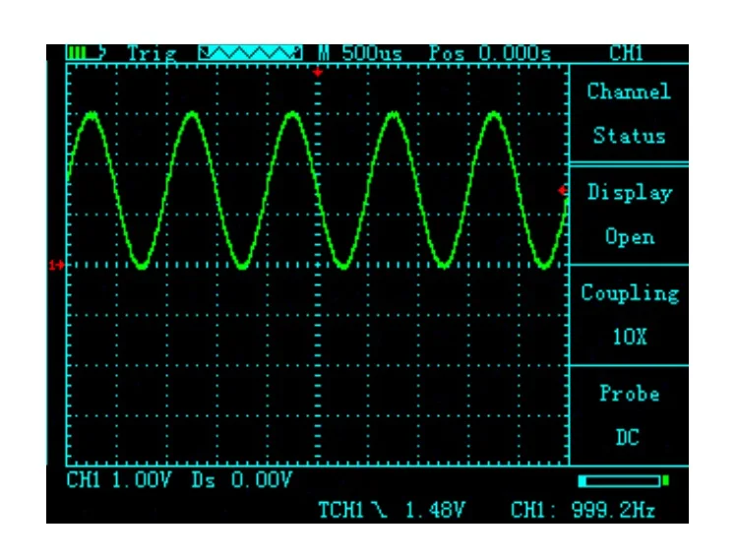
Task: Click the Ds 0.00V offset readout
Action: [242, 480]
